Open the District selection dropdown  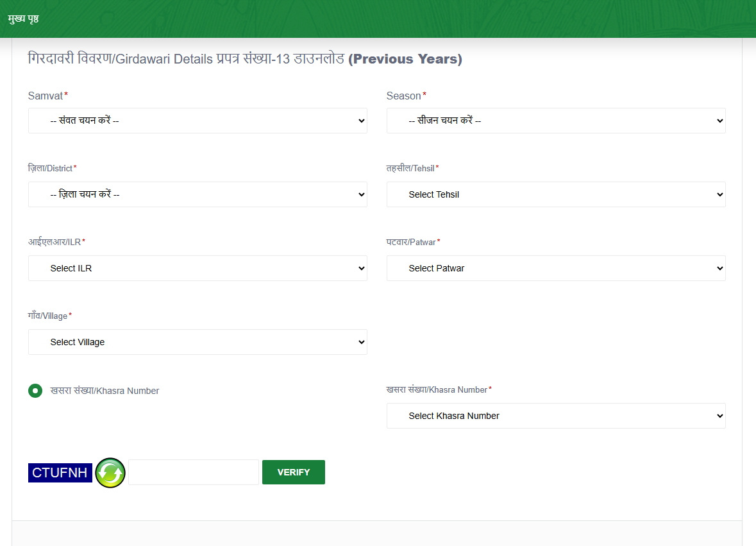[x=197, y=194]
